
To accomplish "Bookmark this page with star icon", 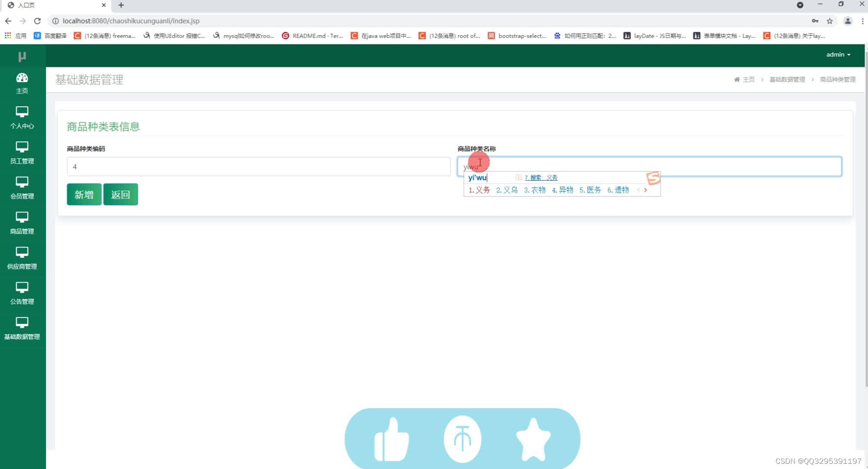I will click(829, 21).
